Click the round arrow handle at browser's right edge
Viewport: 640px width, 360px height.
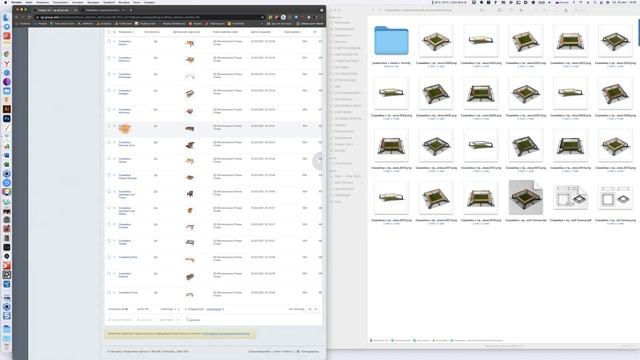[318, 161]
